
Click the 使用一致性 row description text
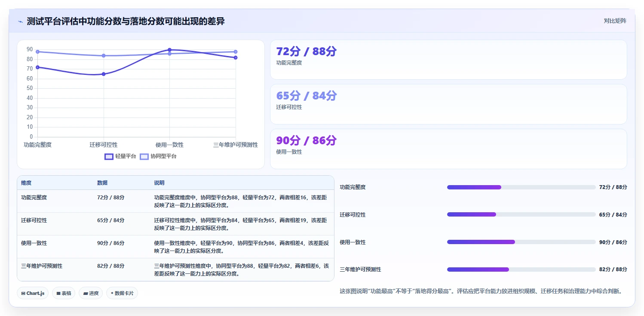click(242, 247)
